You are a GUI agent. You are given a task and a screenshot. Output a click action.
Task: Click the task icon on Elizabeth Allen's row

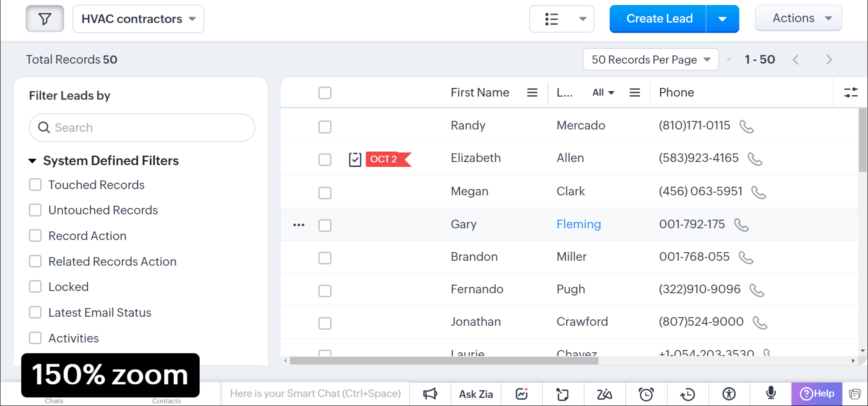pyautogui.click(x=355, y=159)
